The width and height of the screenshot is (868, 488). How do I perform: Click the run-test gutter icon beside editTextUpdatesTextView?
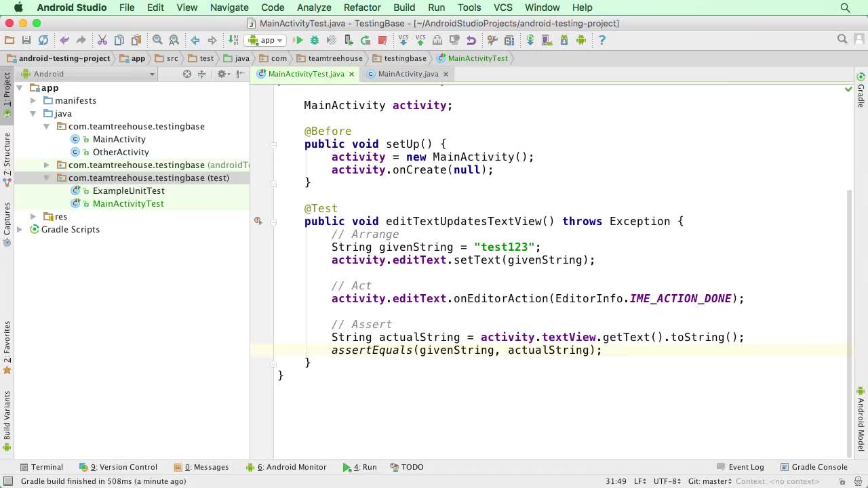point(258,221)
